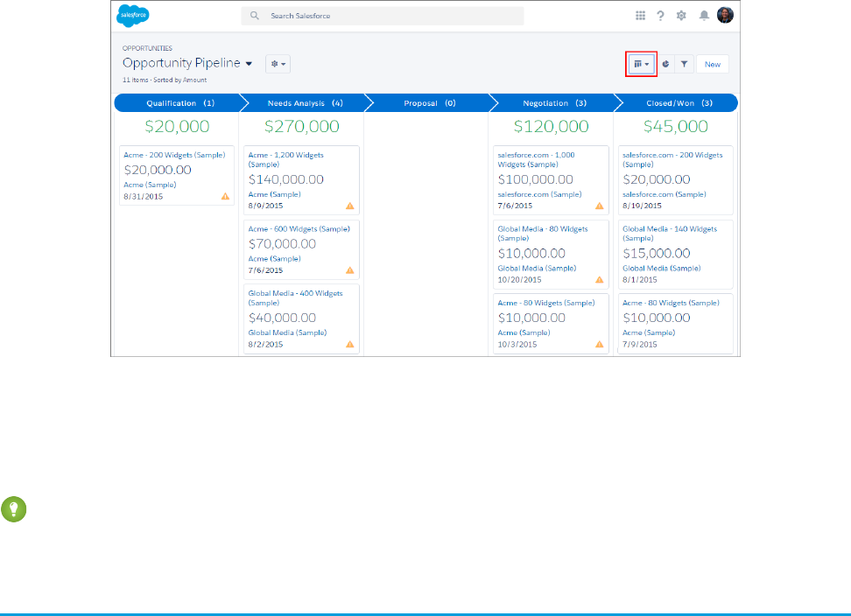This screenshot has width=851, height=616.
Task: Select the Proposal (0) stage header
Action: 429,103
